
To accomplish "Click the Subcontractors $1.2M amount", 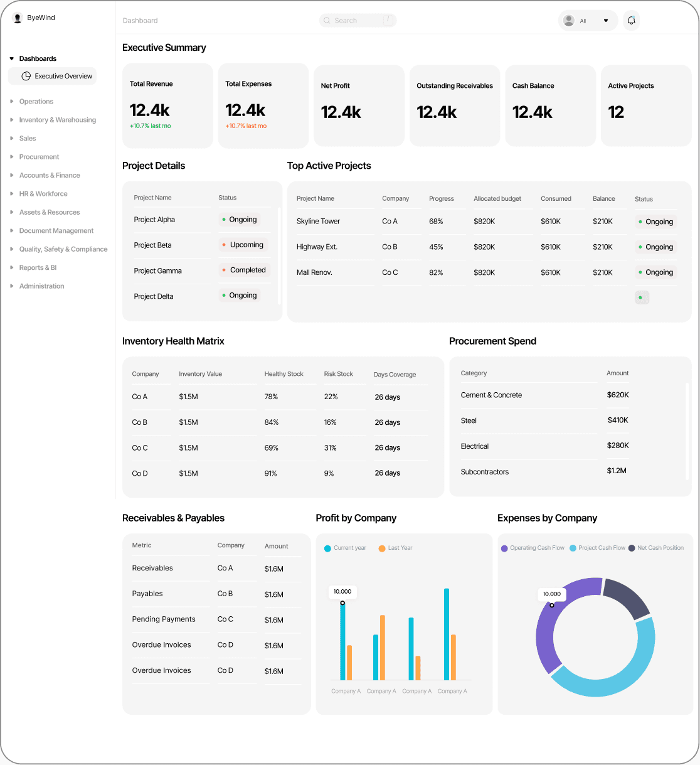I will pos(617,471).
